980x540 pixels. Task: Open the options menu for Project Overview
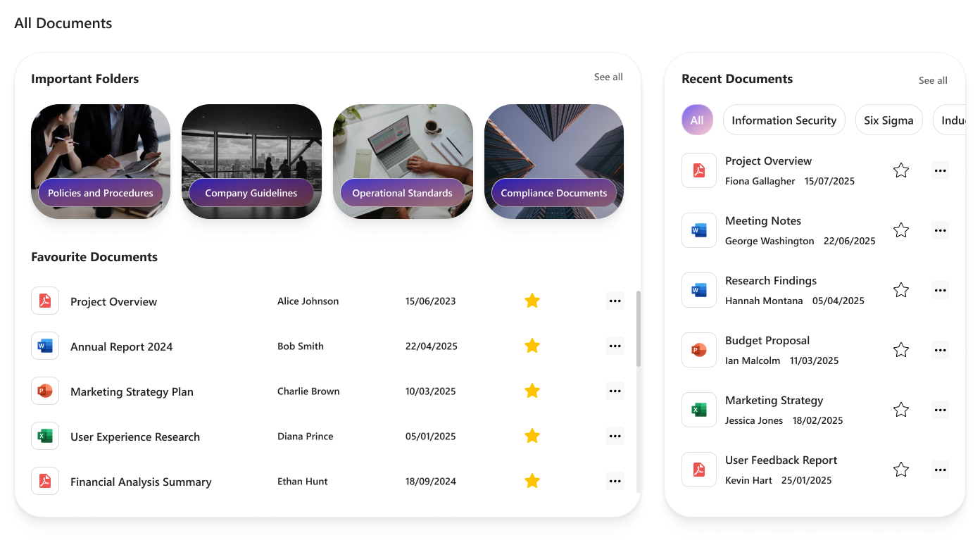[615, 301]
